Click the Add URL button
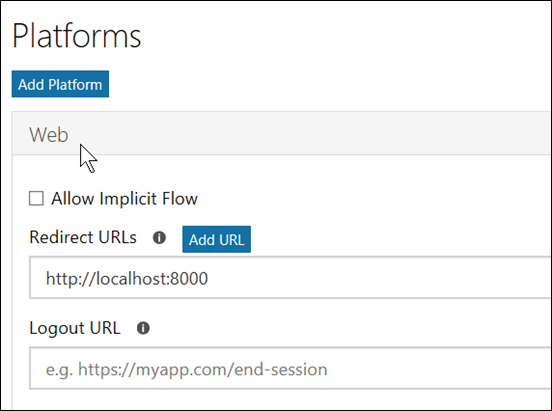This screenshot has width=552, height=411. tap(217, 239)
